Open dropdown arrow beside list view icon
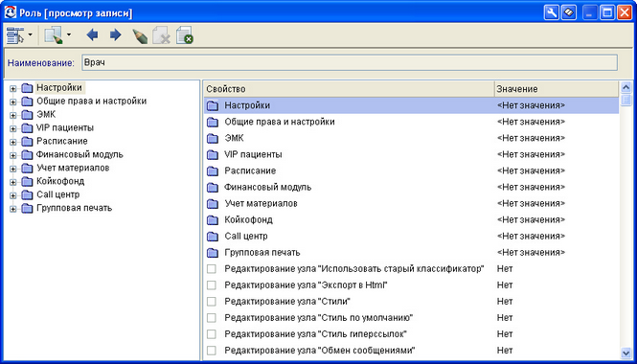This screenshot has width=637, height=364. [31, 35]
